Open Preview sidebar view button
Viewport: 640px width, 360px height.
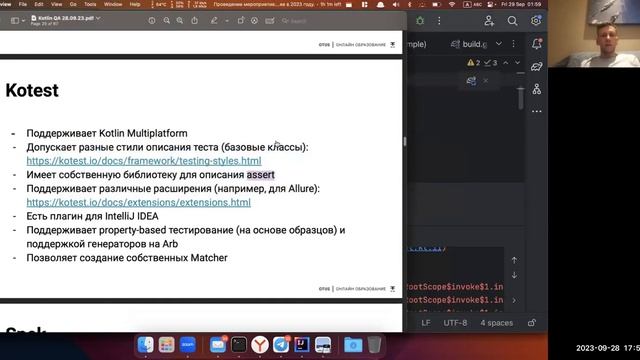coord(15,20)
